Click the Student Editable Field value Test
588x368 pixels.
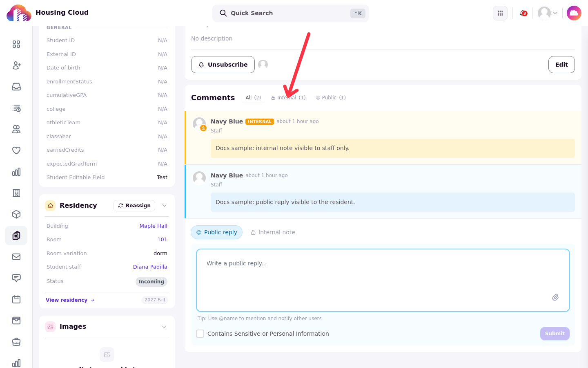[x=162, y=177]
